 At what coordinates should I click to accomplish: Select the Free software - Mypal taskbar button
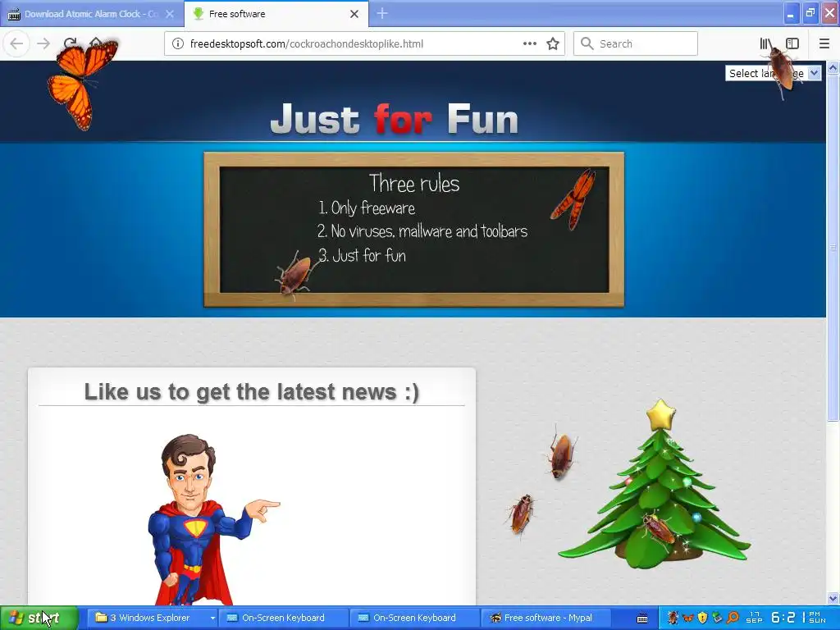[546, 618]
